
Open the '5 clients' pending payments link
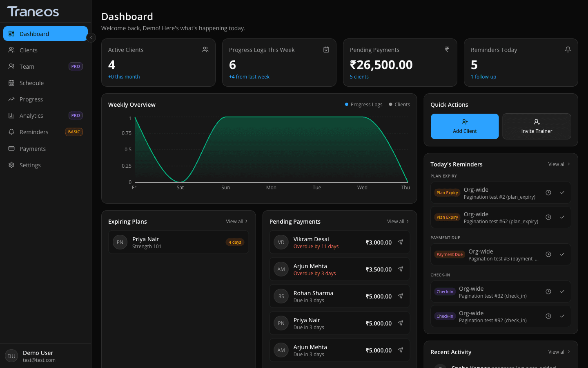pos(359,76)
